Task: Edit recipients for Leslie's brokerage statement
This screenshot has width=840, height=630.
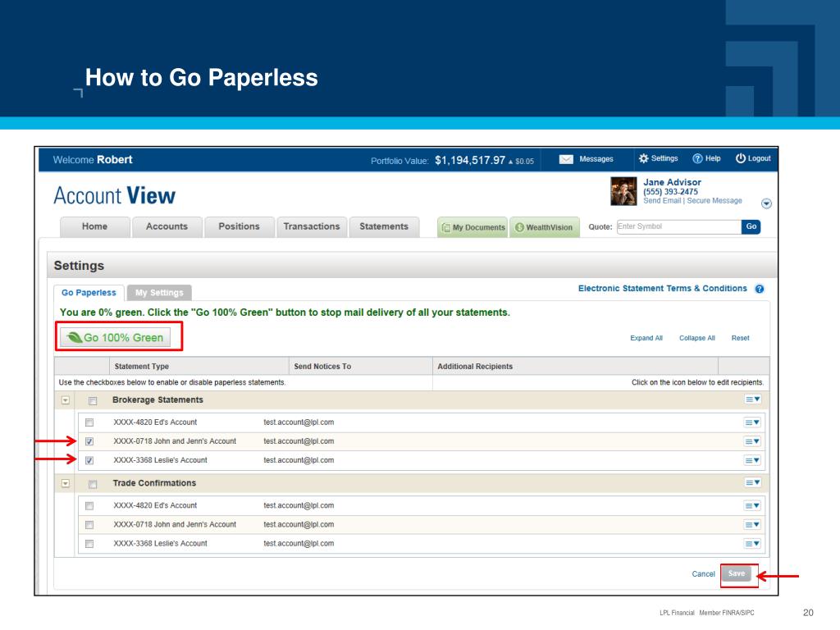Action: 753,460
